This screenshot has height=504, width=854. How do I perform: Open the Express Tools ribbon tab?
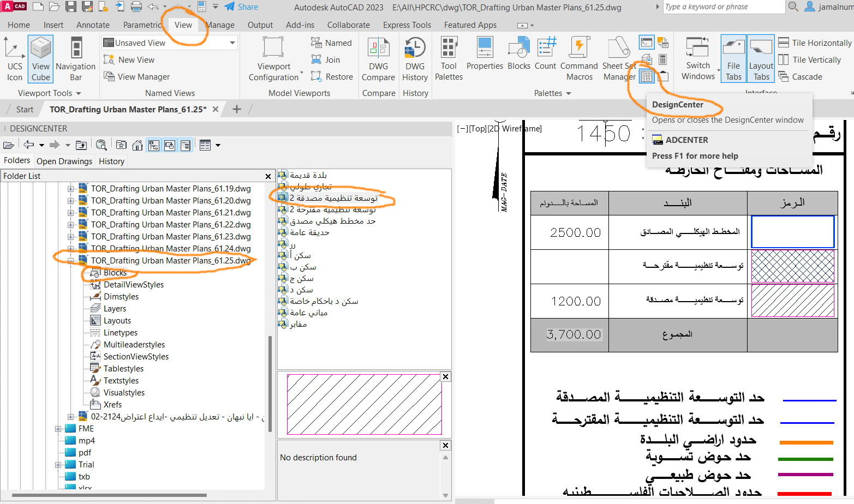[407, 25]
